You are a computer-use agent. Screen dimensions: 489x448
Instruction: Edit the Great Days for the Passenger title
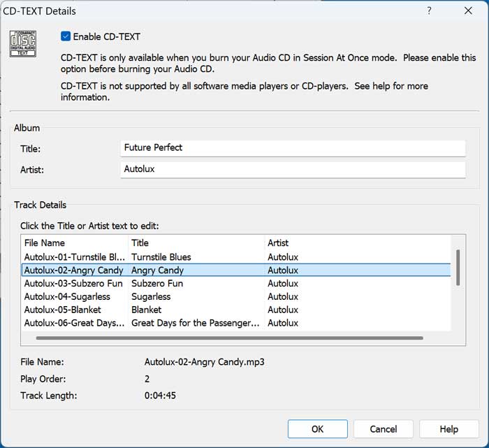point(195,323)
